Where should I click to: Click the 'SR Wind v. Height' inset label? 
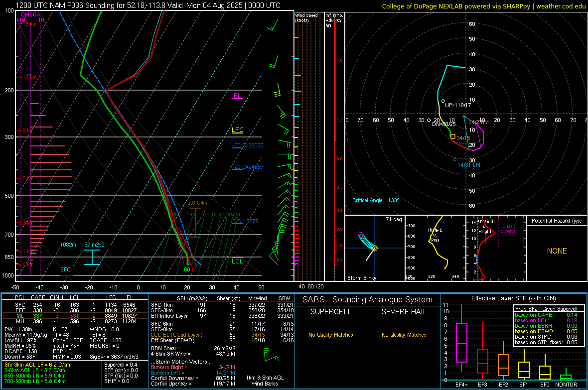point(485,227)
